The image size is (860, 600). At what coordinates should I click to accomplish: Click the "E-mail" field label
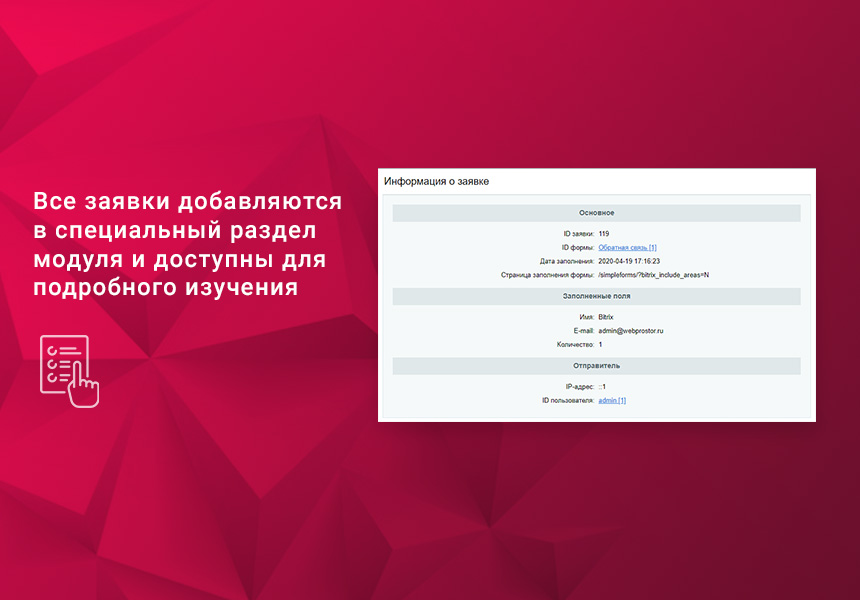point(583,331)
